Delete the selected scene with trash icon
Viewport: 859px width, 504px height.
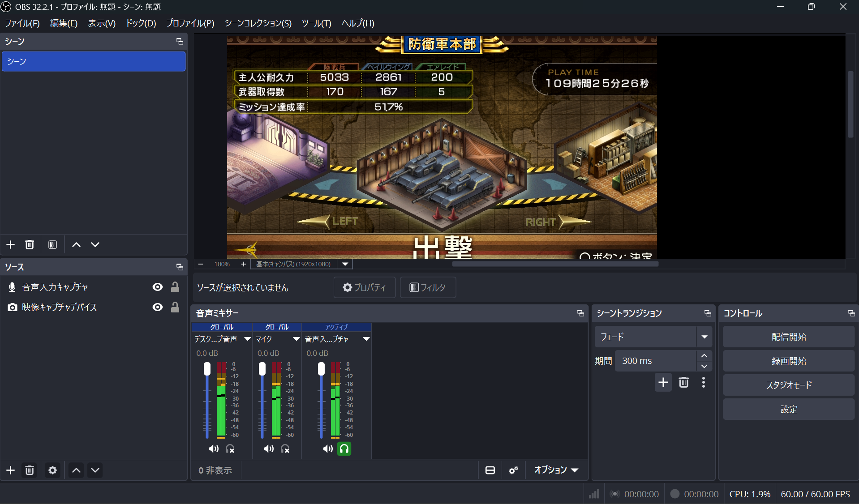[x=30, y=244]
